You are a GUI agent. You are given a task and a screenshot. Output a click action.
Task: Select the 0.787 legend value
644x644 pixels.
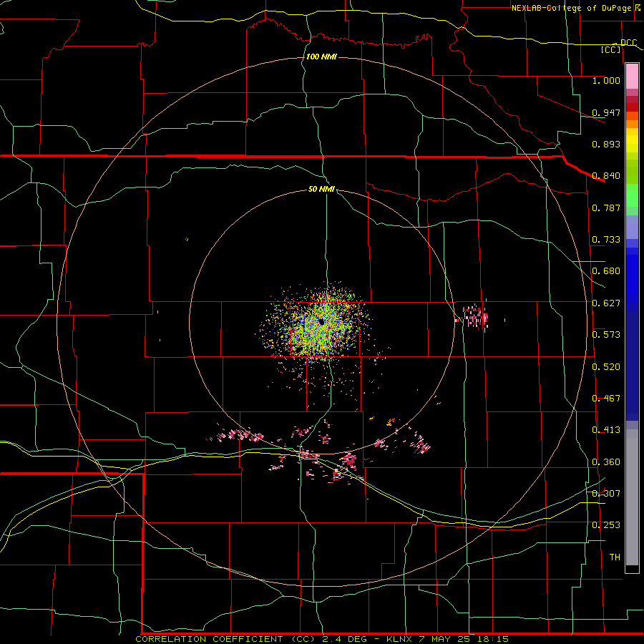(606, 208)
